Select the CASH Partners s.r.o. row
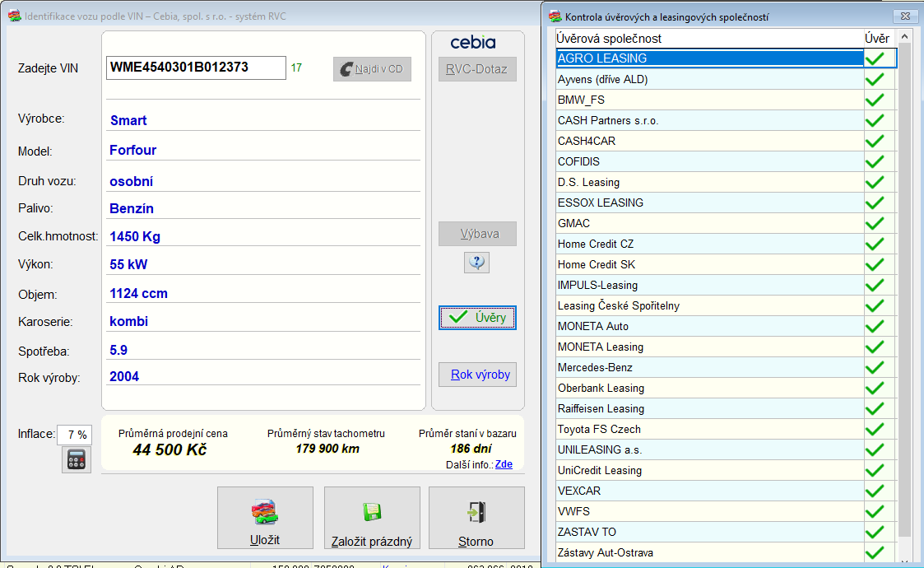 tap(726, 120)
